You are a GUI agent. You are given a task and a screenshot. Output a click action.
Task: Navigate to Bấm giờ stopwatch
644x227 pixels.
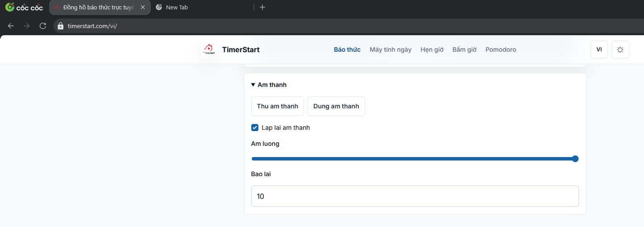tap(465, 50)
